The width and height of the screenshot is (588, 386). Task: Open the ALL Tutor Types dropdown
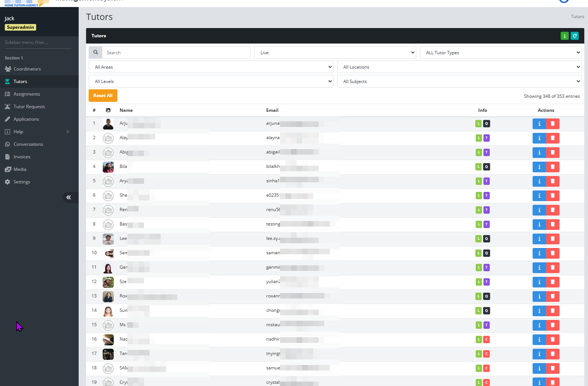500,52
